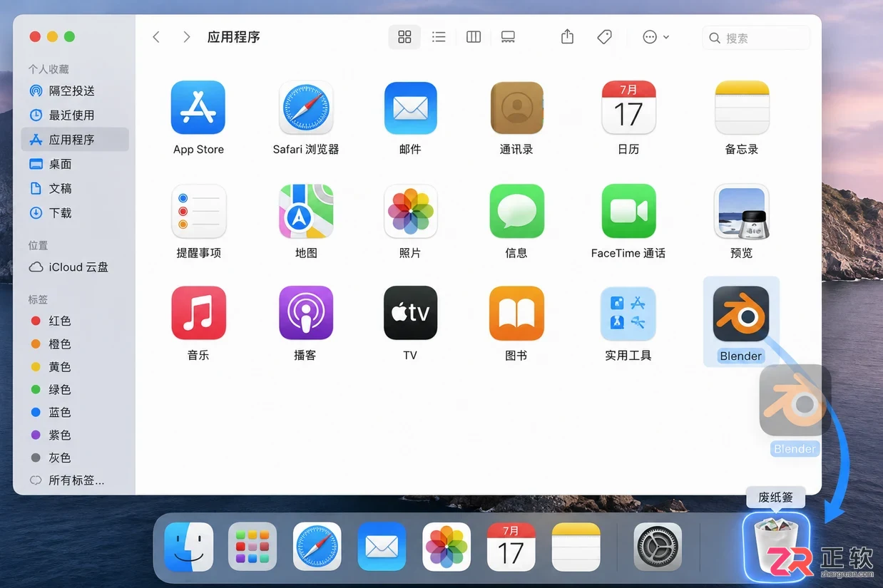The width and height of the screenshot is (883, 588).
Task: Select the 通讯录 contacts app
Action: [517, 108]
